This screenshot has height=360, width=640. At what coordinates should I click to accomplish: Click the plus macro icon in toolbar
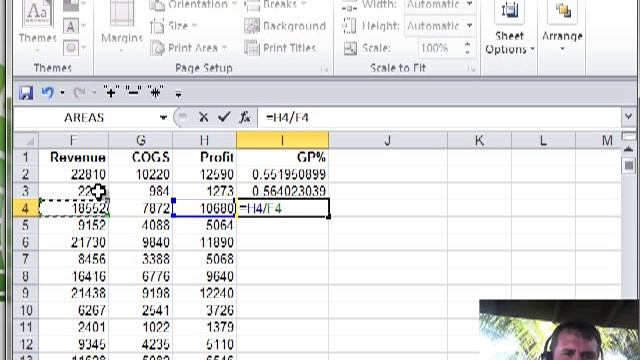point(111,92)
